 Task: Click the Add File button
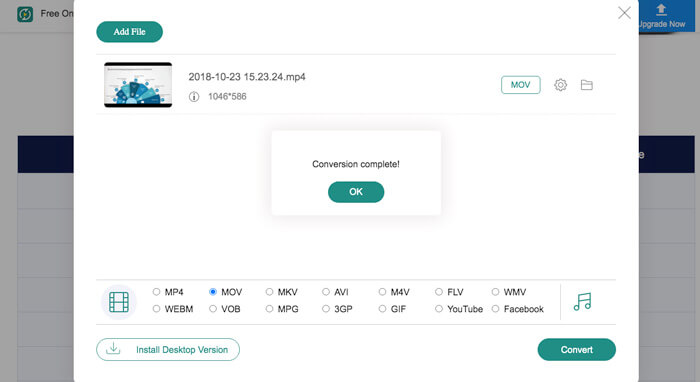(129, 32)
